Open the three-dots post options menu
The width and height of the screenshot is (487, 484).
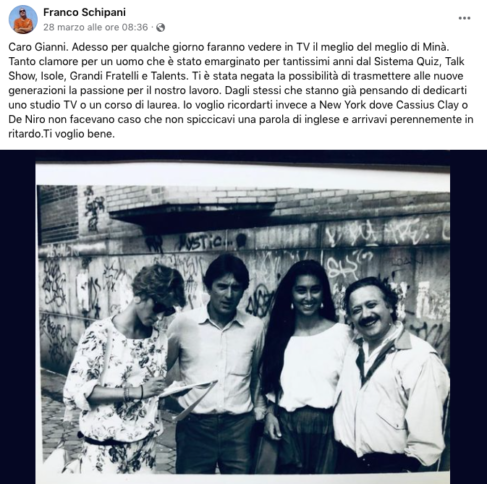tap(464, 18)
